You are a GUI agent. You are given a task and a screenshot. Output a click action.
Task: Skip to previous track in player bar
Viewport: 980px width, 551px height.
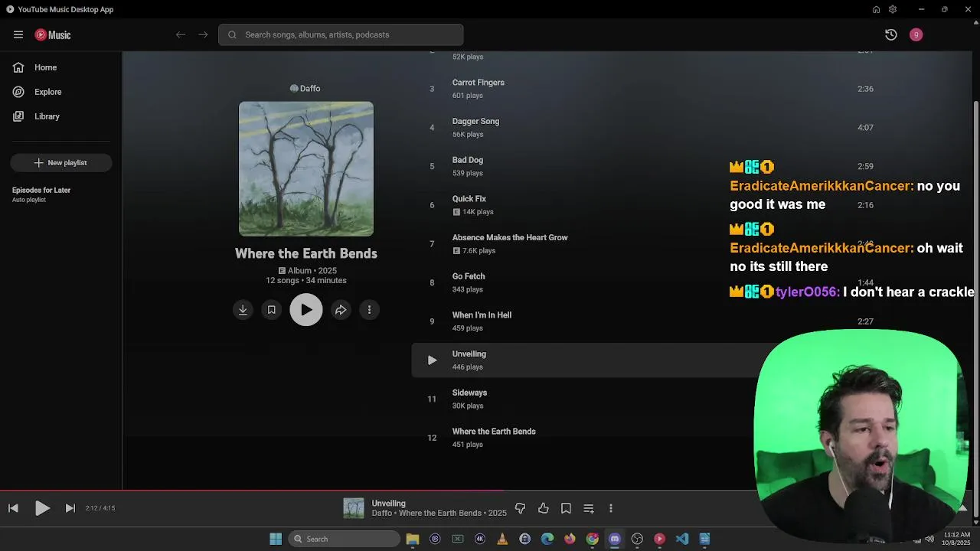point(13,508)
